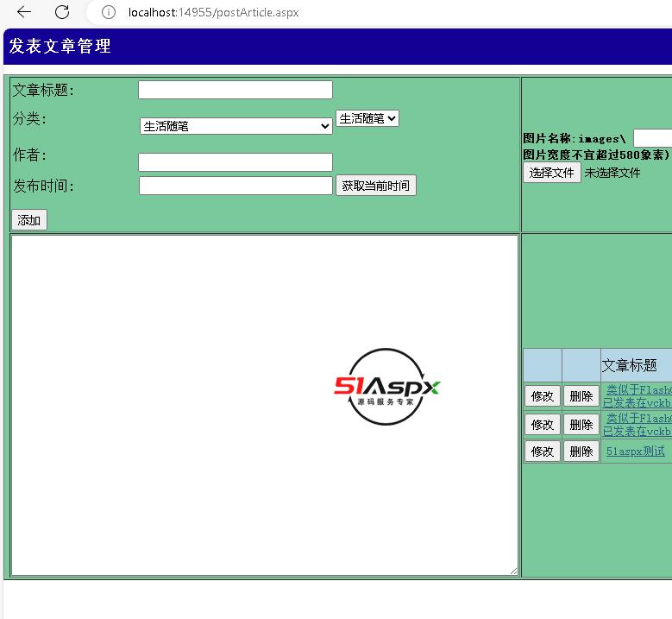Click 删除 for second 类似于Flash article
The width and height of the screenshot is (672, 619).
pos(581,425)
